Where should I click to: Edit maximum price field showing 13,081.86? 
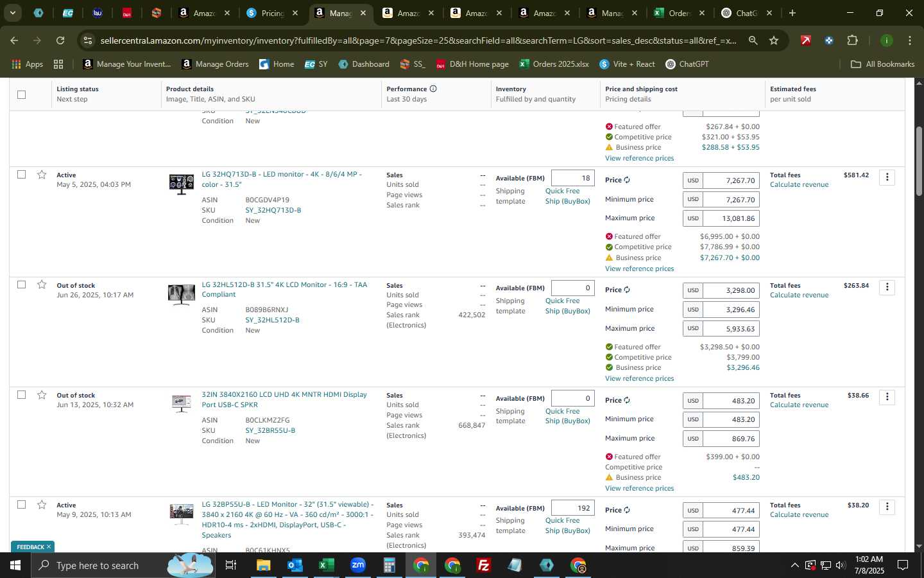(x=731, y=218)
